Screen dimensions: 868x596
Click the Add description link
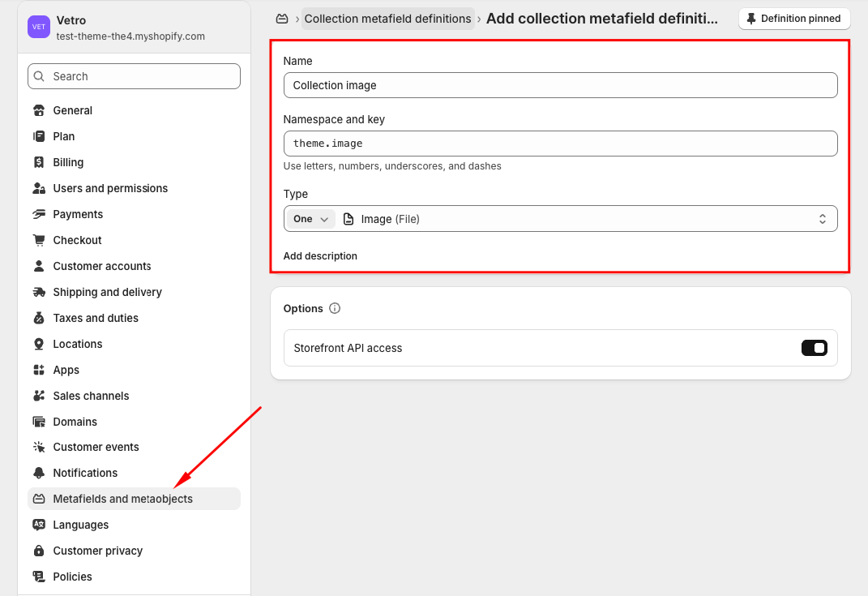point(320,255)
